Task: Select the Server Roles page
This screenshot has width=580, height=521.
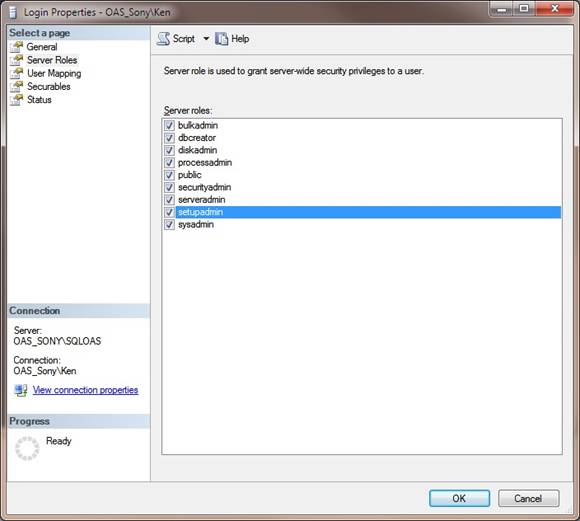Action: [x=52, y=60]
